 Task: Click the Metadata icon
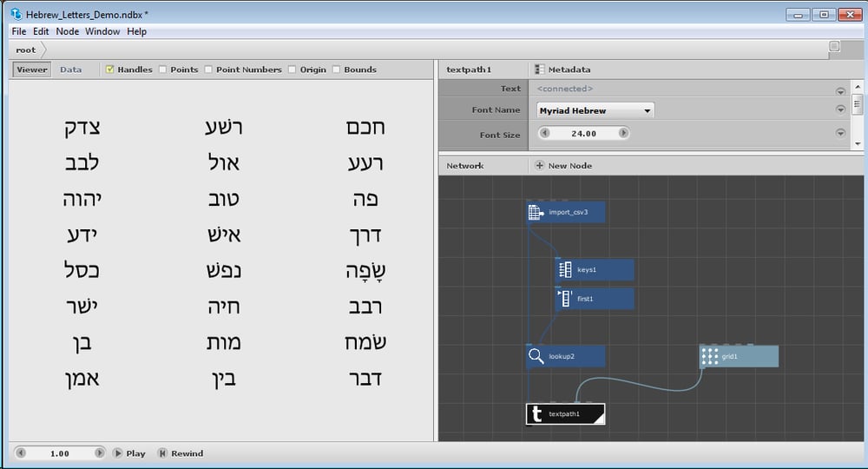pyautogui.click(x=539, y=69)
